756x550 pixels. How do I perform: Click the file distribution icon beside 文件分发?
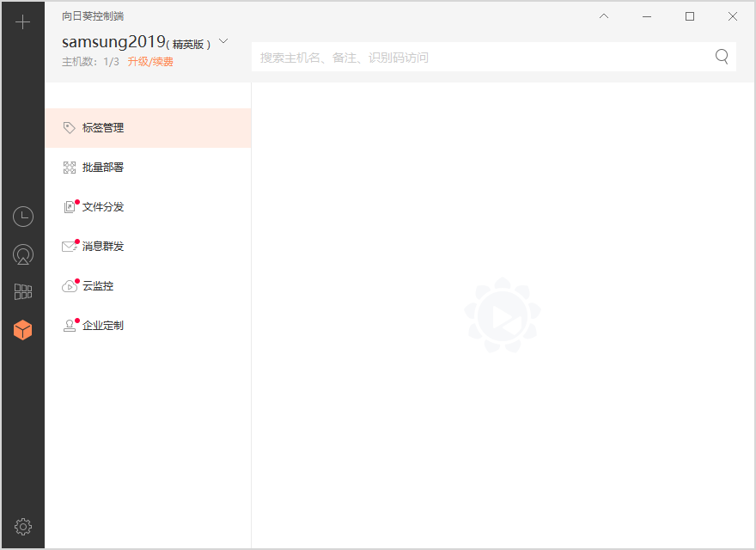tap(70, 207)
